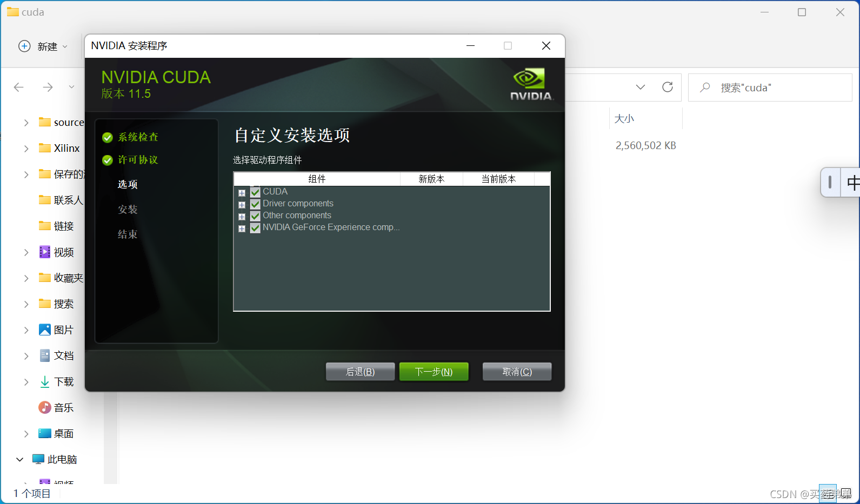Click the 中 input method indicator
This screenshot has height=504, width=860.
point(852,183)
